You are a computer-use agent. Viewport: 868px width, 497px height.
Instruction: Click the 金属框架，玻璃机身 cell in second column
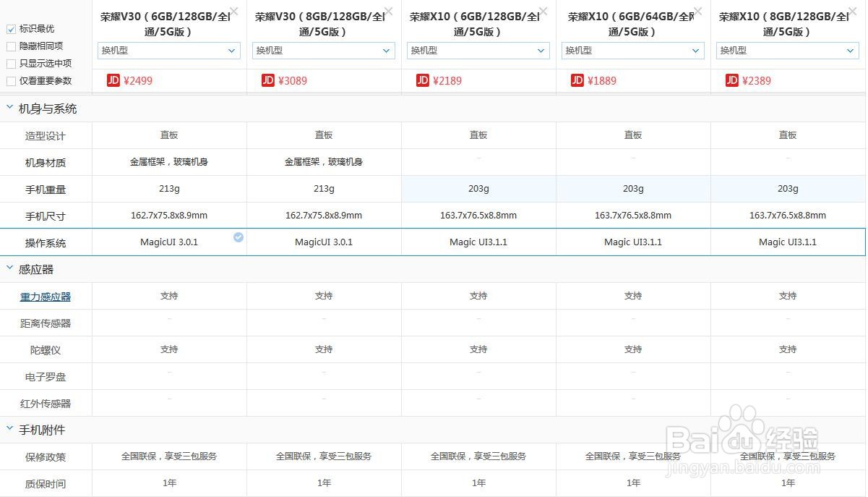[324, 162]
